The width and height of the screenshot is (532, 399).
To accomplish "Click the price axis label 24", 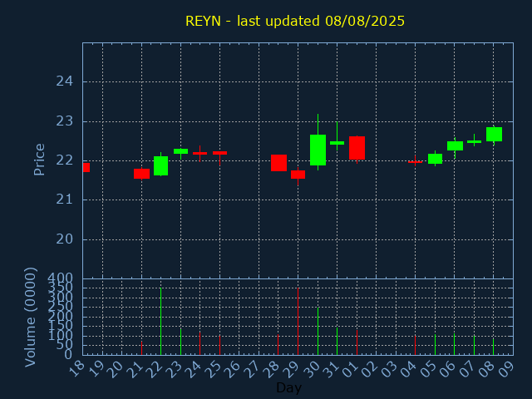I will [x=65, y=81].
